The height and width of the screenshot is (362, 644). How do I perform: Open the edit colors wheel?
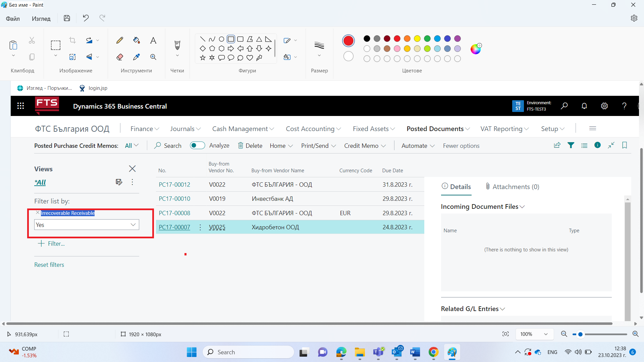[476, 49]
